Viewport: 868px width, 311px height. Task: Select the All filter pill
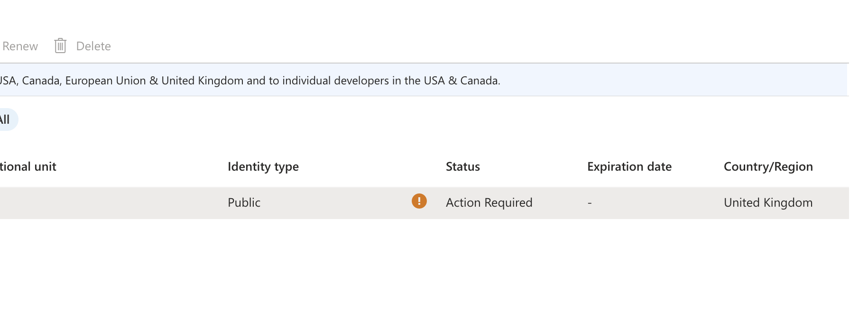click(x=6, y=119)
